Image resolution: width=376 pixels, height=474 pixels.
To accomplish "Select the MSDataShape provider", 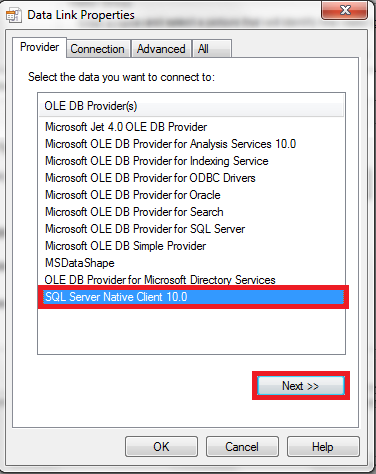I will (x=80, y=263).
